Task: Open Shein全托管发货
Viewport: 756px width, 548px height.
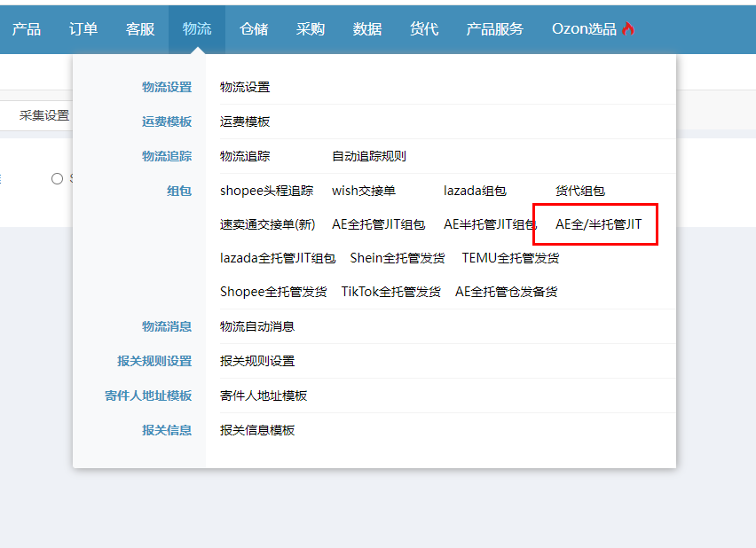Action: pos(398,258)
